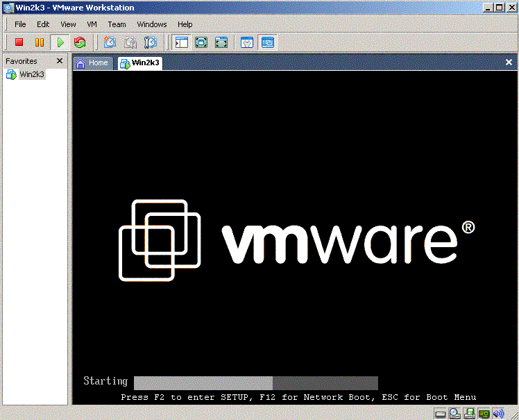
Task: Click the green Power On play button
Action: (x=60, y=42)
